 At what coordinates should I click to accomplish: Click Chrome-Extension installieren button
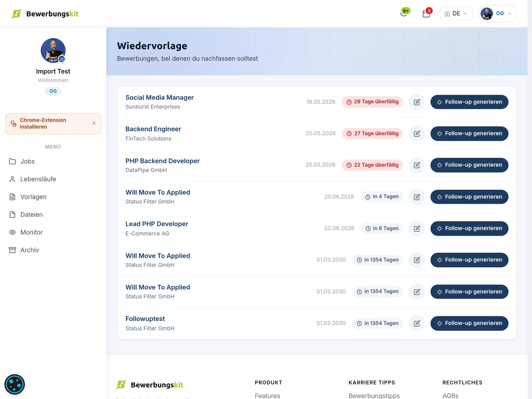pyautogui.click(x=53, y=123)
